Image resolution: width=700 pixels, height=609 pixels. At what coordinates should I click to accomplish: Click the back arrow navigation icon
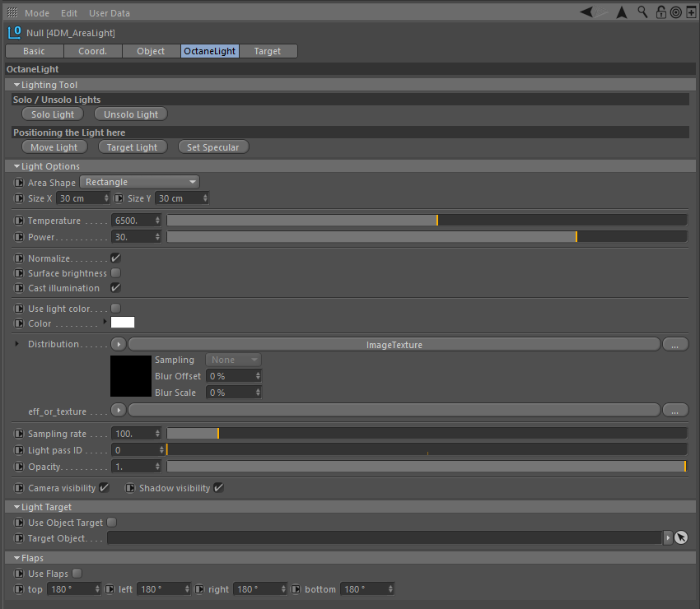coord(586,12)
